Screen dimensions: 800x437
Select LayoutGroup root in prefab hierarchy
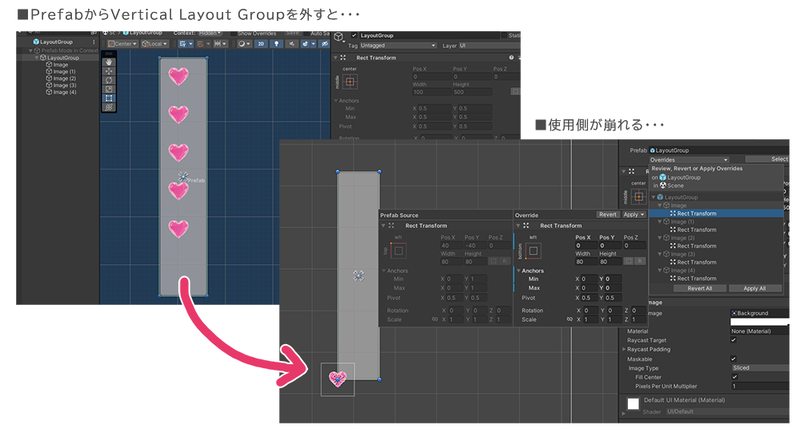(60, 58)
